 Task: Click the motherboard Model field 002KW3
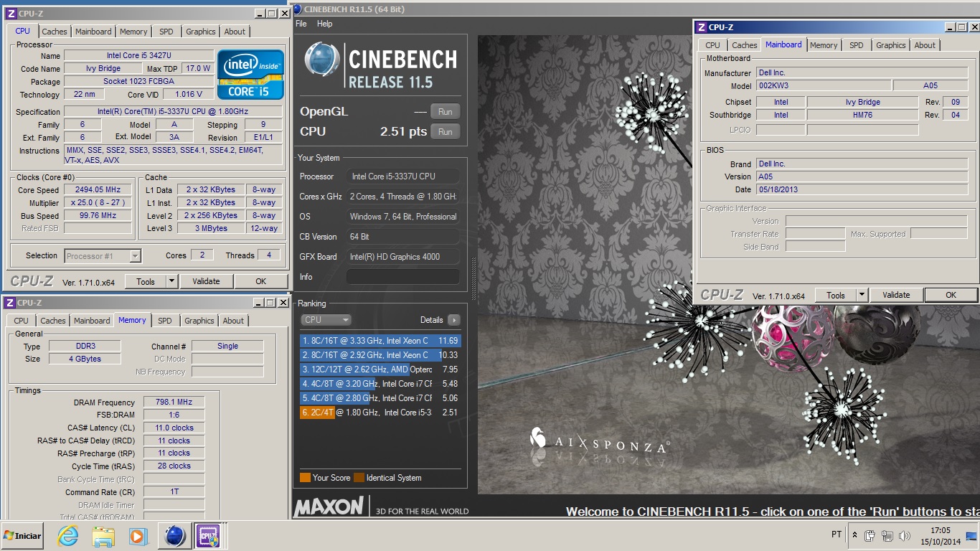click(x=823, y=85)
